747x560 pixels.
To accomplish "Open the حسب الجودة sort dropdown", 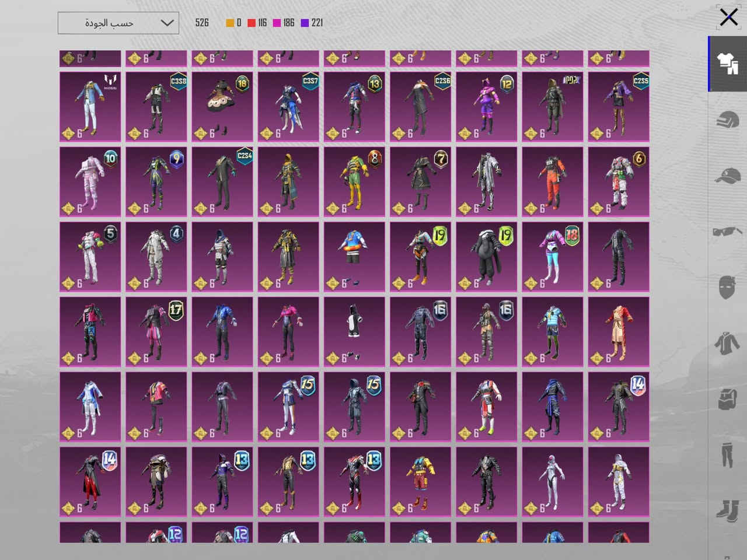I will click(x=118, y=23).
